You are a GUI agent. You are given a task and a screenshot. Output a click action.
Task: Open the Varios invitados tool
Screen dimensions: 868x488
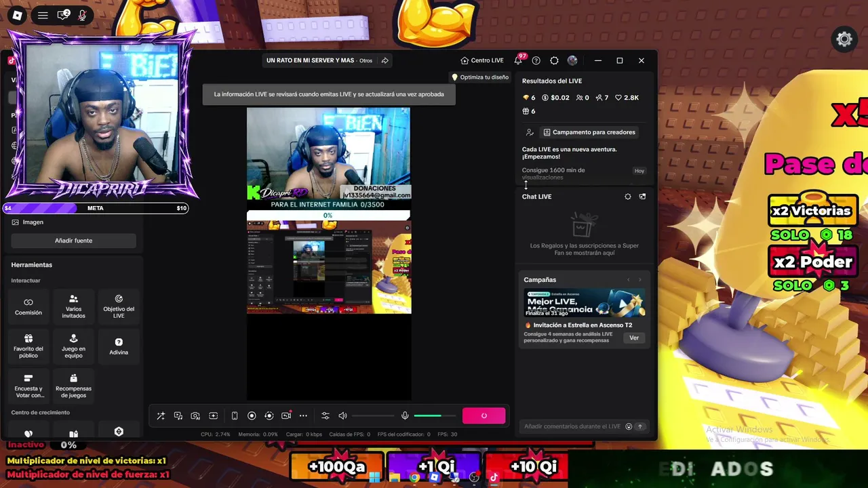point(74,307)
